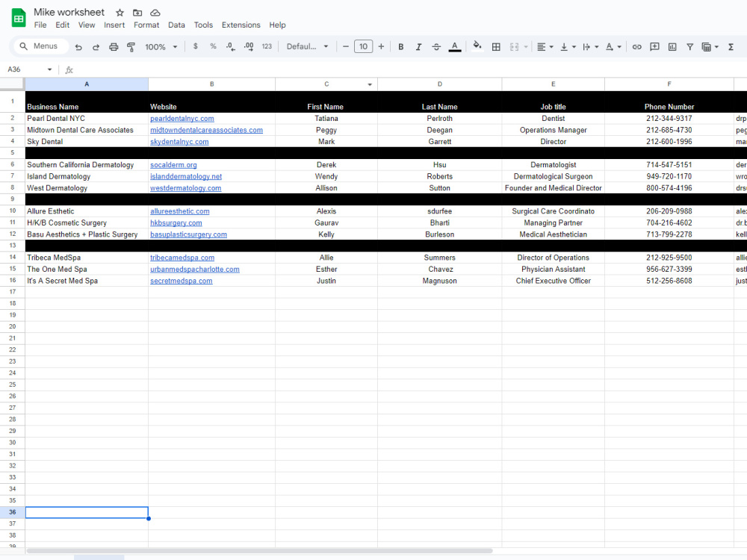Image resolution: width=747 pixels, height=560 pixels.
Task: Click the formula bar
Action: [x=409, y=69]
